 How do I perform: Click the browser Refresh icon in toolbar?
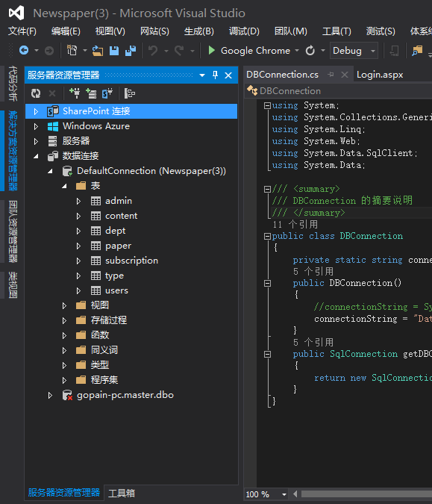pyautogui.click(x=310, y=51)
